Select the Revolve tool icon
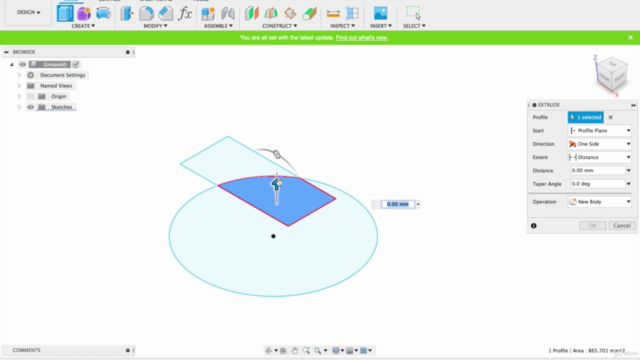 pyautogui.click(x=103, y=13)
